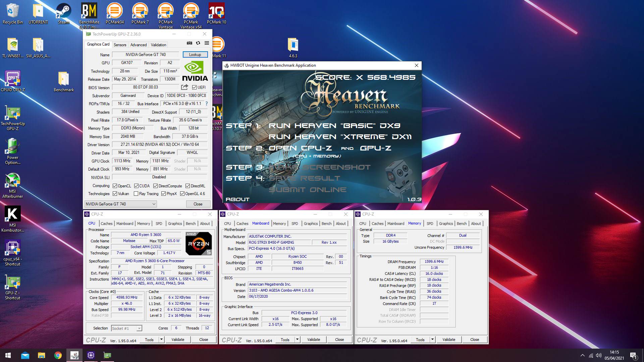Click Validate in first CPU-Z window

tap(178, 340)
